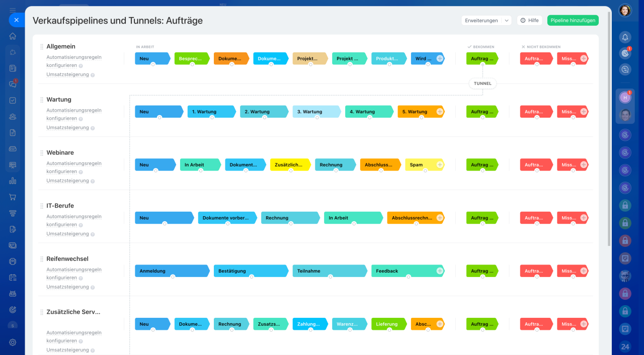Select the beige Projekt… stage in Allgemein
The width and height of the screenshot is (644, 355).
(x=310, y=58)
